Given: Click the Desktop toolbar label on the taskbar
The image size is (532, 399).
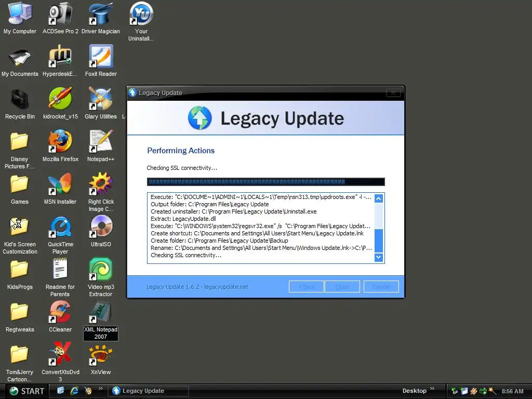Looking at the screenshot, I should pos(414,391).
